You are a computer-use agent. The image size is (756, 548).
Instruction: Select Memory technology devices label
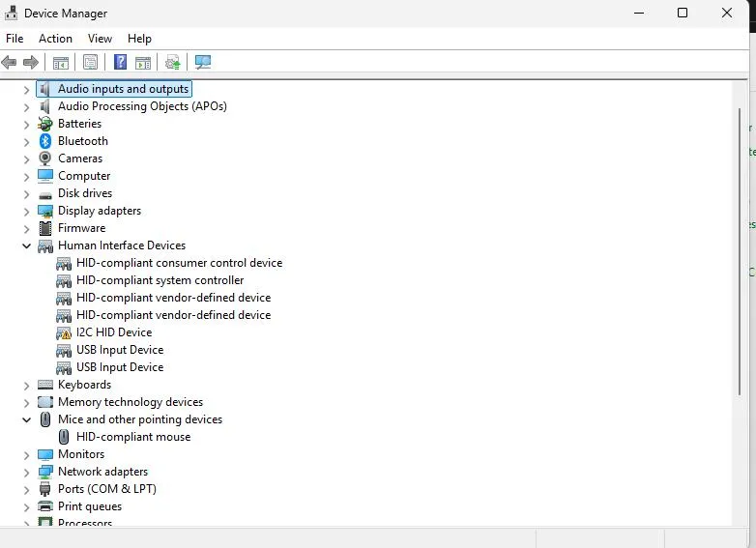click(131, 402)
